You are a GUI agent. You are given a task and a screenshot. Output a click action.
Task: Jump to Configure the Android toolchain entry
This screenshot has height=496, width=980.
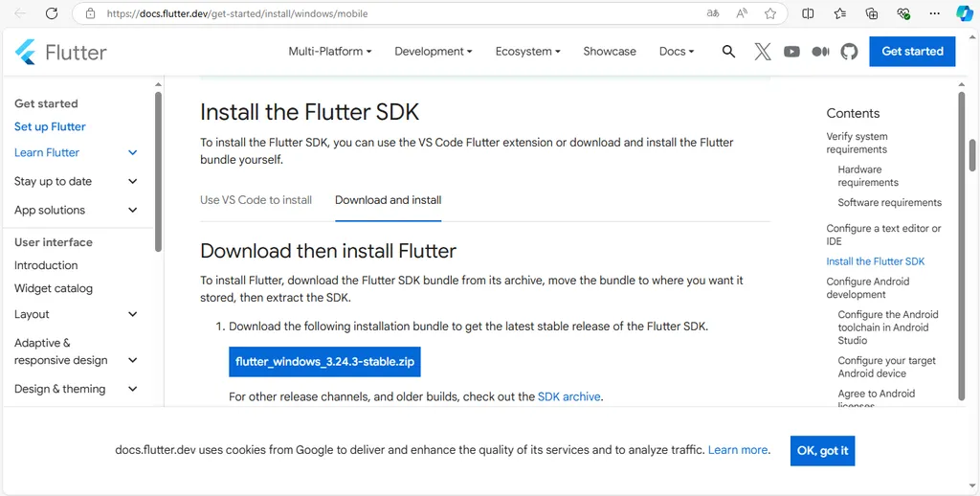(888, 327)
